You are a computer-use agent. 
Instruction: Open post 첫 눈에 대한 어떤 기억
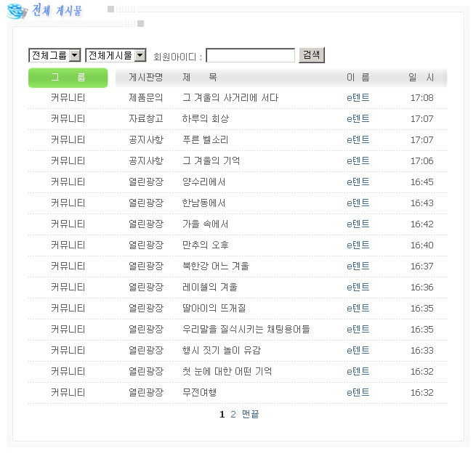click(x=227, y=372)
